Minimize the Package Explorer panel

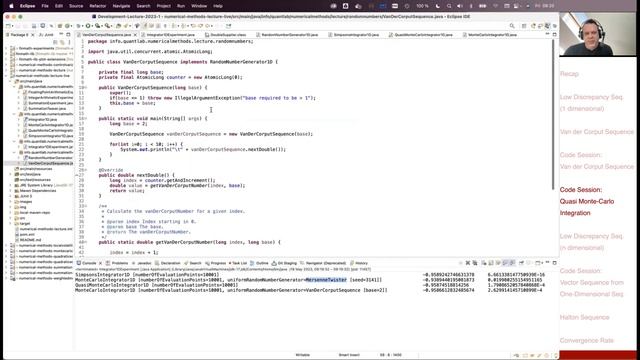pyautogui.click(x=61, y=35)
